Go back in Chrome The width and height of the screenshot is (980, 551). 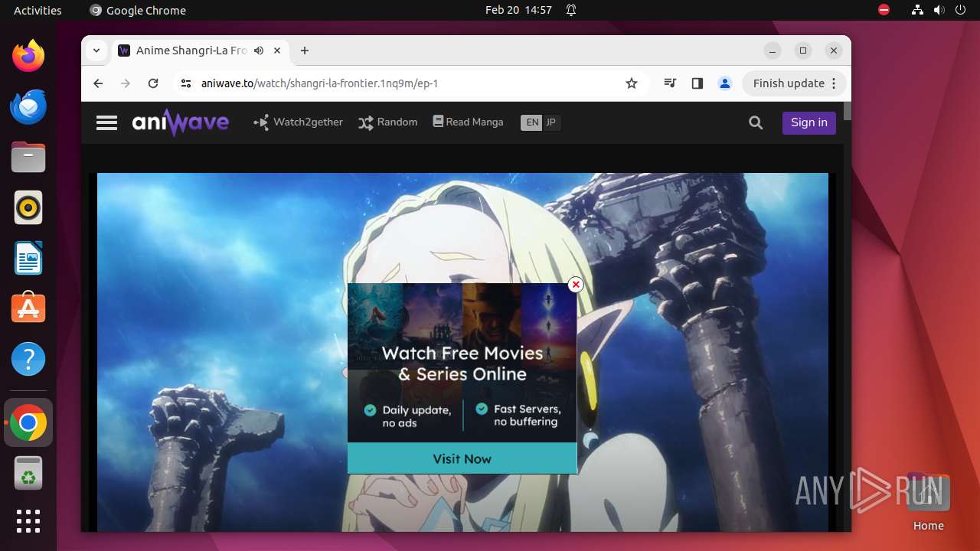(98, 83)
